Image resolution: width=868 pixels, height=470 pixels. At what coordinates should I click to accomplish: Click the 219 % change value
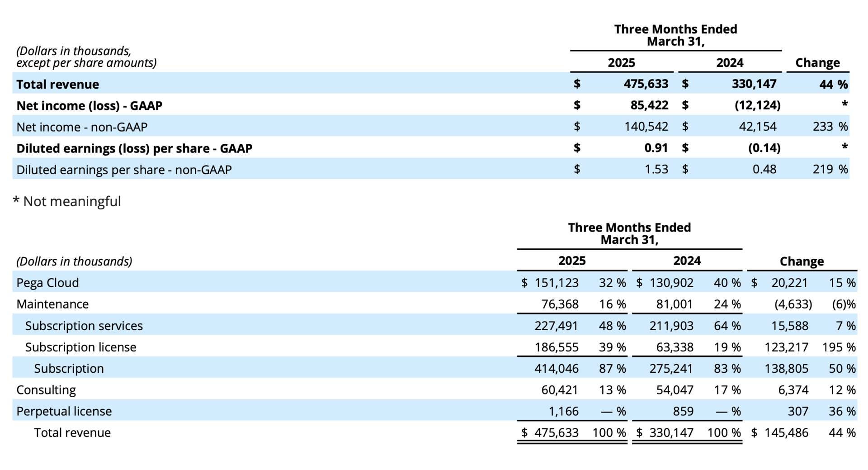click(830, 170)
